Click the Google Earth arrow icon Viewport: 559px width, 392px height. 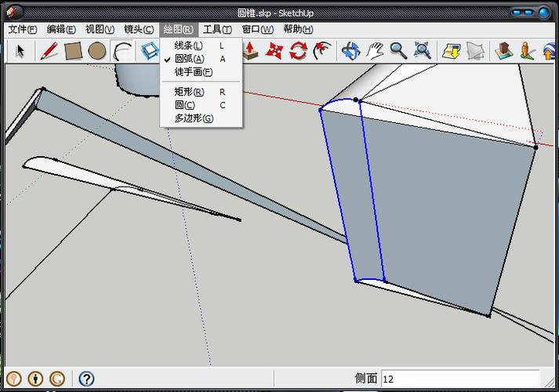point(549,51)
